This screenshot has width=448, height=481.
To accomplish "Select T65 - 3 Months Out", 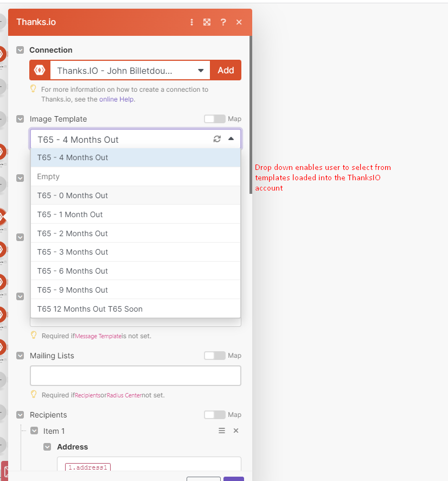I will (x=136, y=252).
